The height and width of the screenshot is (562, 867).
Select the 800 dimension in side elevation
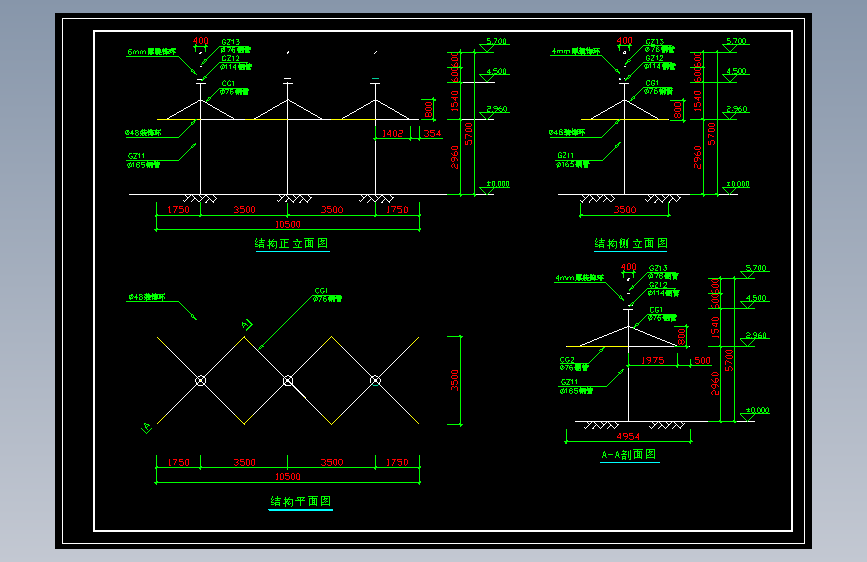click(x=678, y=110)
